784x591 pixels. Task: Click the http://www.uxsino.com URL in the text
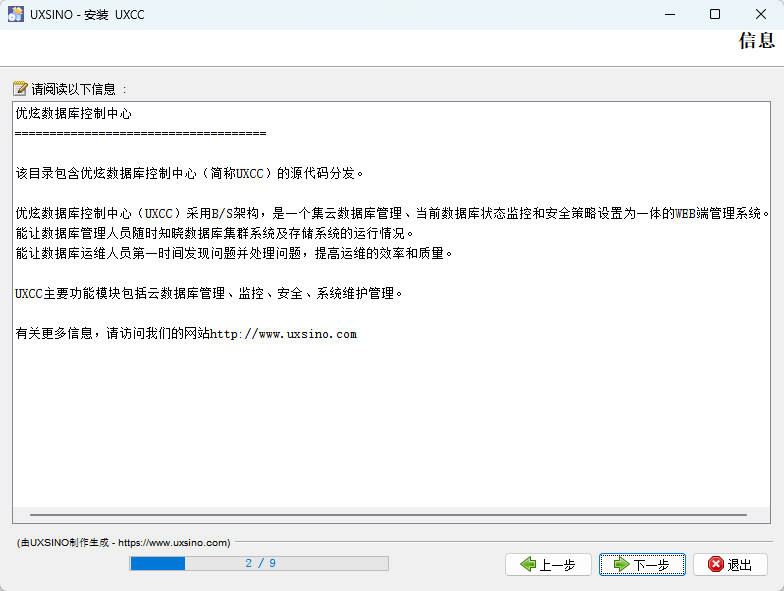click(x=283, y=334)
